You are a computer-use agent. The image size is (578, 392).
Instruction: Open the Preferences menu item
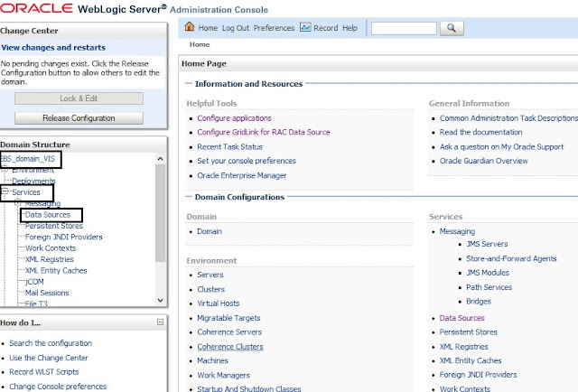(x=274, y=28)
